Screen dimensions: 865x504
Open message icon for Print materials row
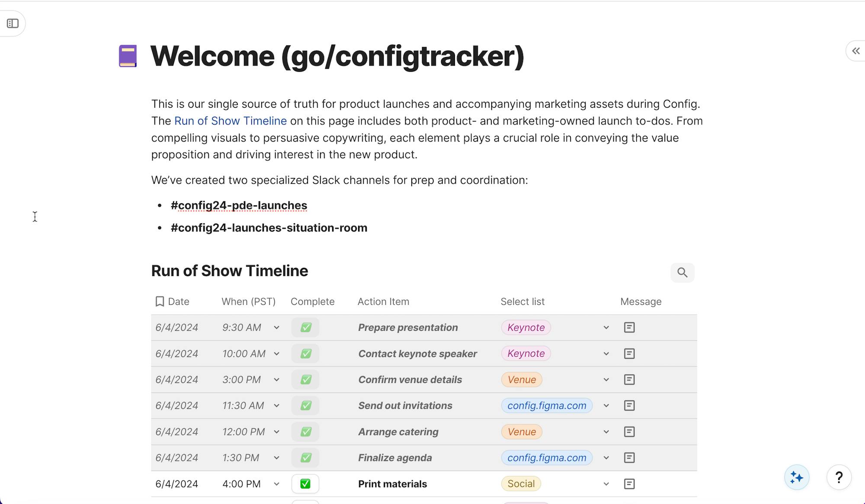629,484
